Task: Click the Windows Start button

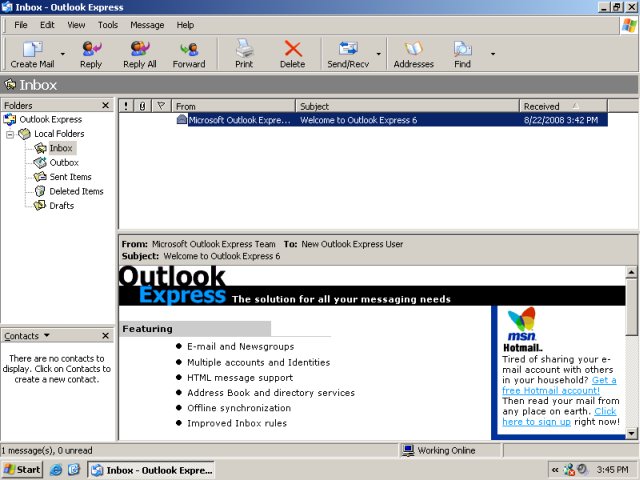Action: point(22,470)
